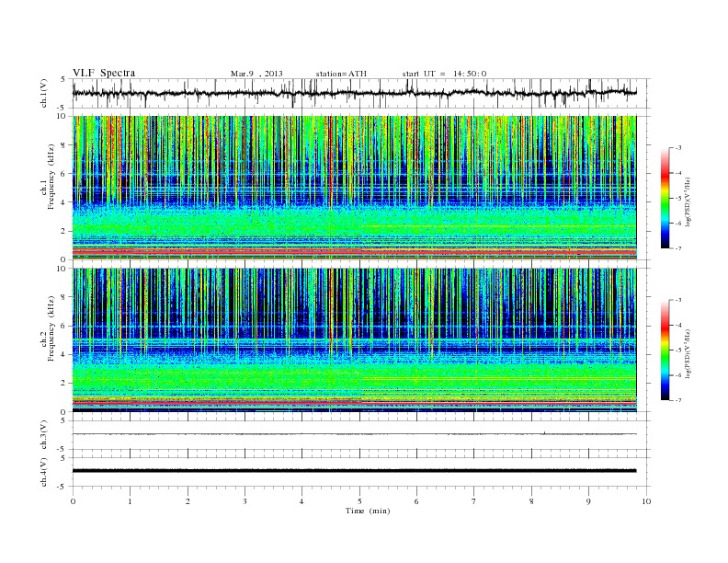
Task: Click the "-7" value on ch.1 color bar
Action: [x=677, y=248]
